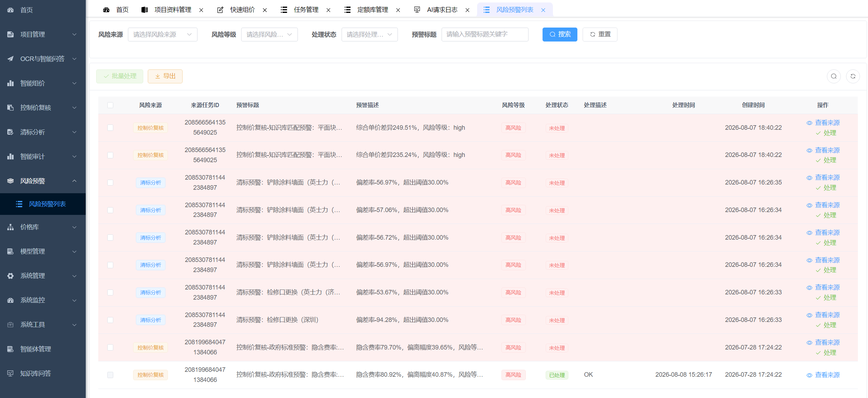Click the 价格库 tree icon in sidebar
868x398 pixels.
[x=10, y=227]
